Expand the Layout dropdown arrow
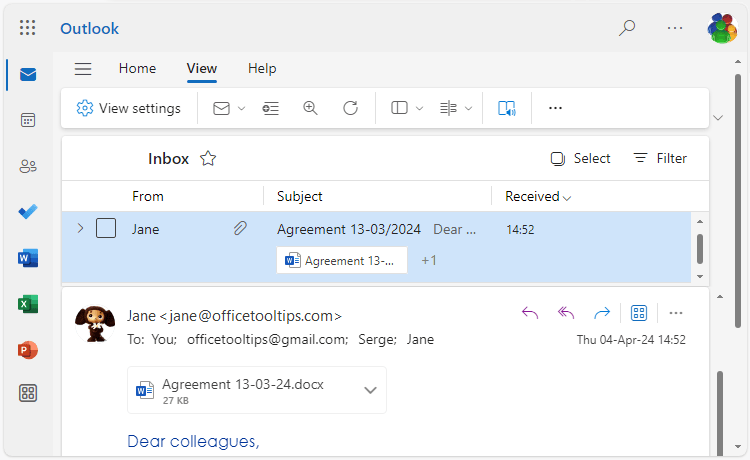Viewport: 750px width, 460px height. click(x=419, y=109)
